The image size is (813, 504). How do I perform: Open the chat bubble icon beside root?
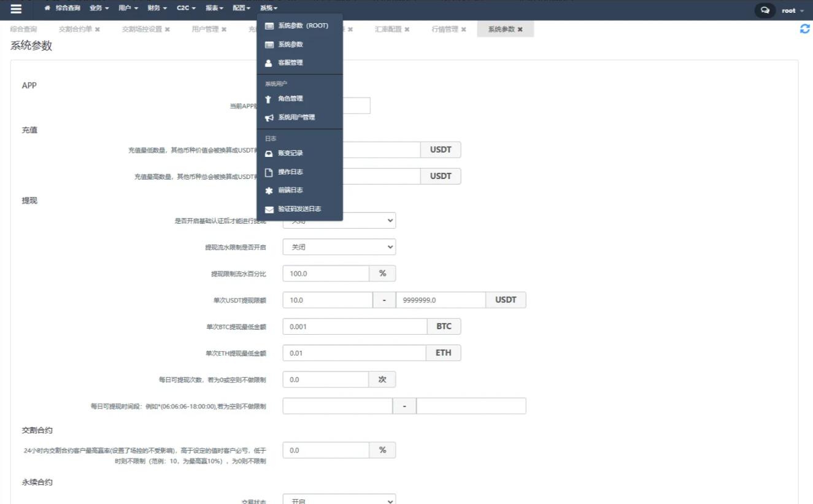tap(765, 10)
